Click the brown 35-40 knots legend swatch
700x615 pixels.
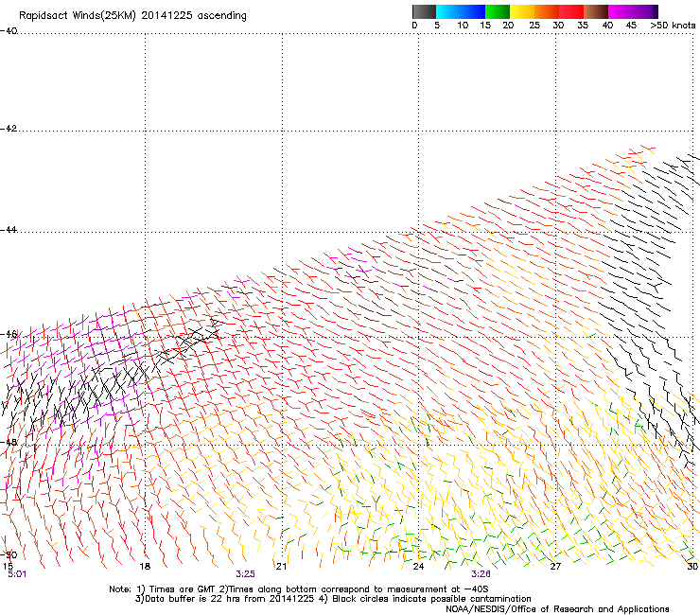(x=596, y=11)
